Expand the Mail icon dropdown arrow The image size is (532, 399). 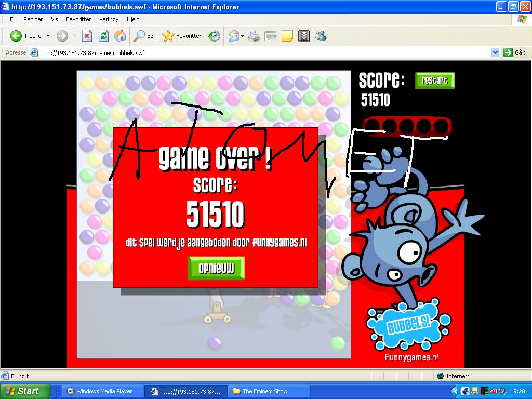(242, 36)
